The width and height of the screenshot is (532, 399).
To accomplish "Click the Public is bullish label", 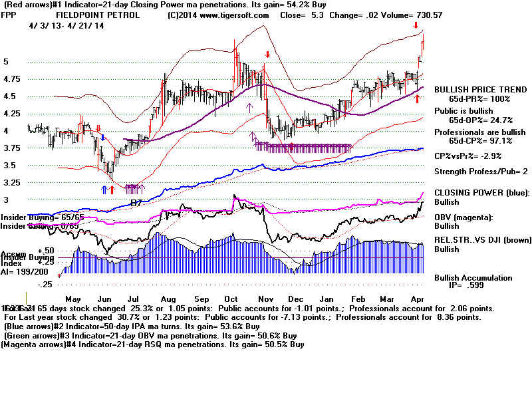I will pyautogui.click(x=464, y=111).
